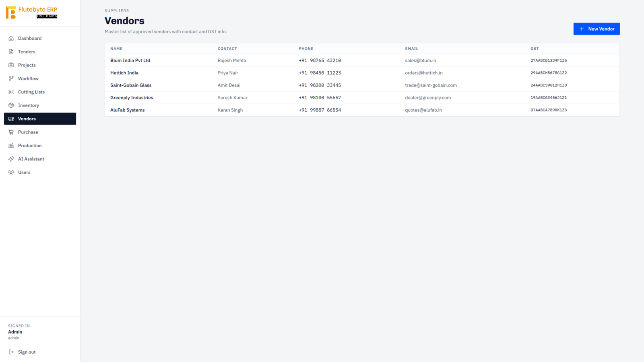Click phone +91 99887 66554
This screenshot has width=644, height=362.
pyautogui.click(x=320, y=110)
